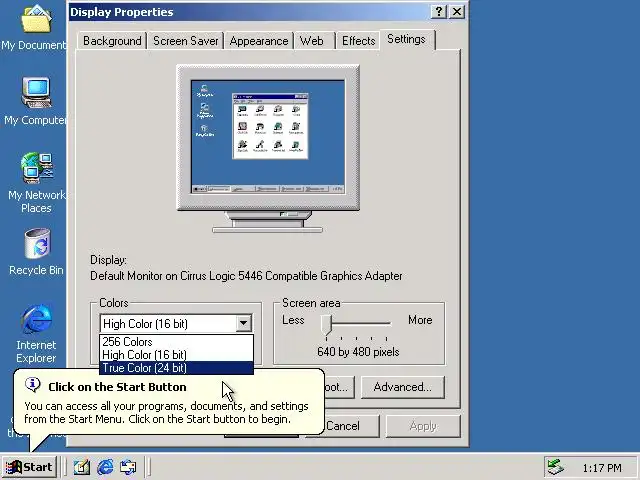
Task: Switch to the Screen Saver tab
Action: (186, 41)
